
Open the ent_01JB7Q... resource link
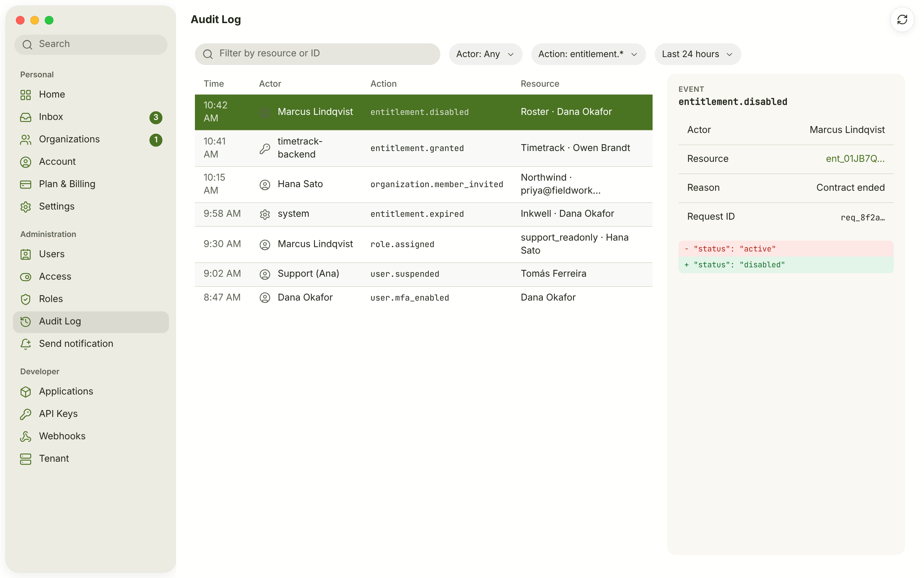click(855, 159)
